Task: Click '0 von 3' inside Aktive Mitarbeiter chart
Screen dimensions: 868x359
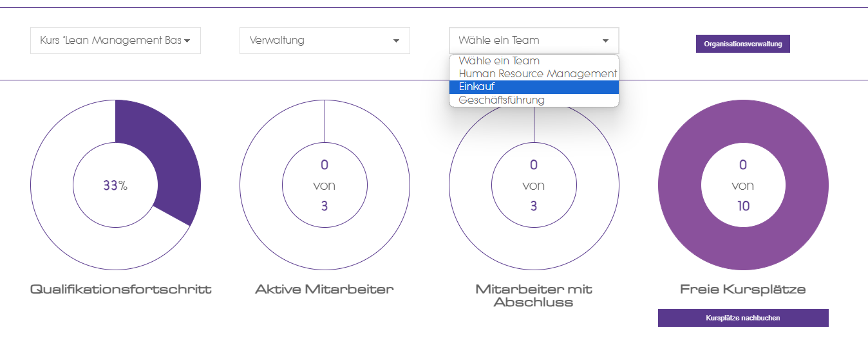Action: coord(325,186)
